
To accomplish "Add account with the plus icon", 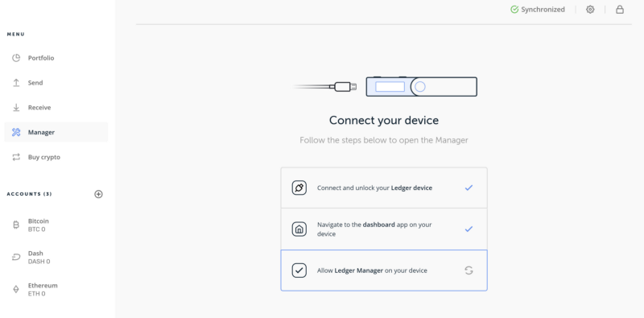I will click(x=98, y=194).
